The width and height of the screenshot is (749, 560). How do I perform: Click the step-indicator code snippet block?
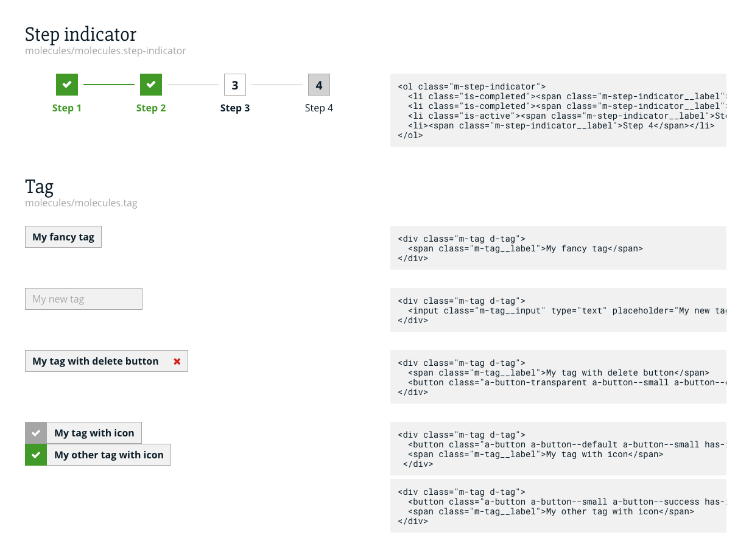(558, 110)
